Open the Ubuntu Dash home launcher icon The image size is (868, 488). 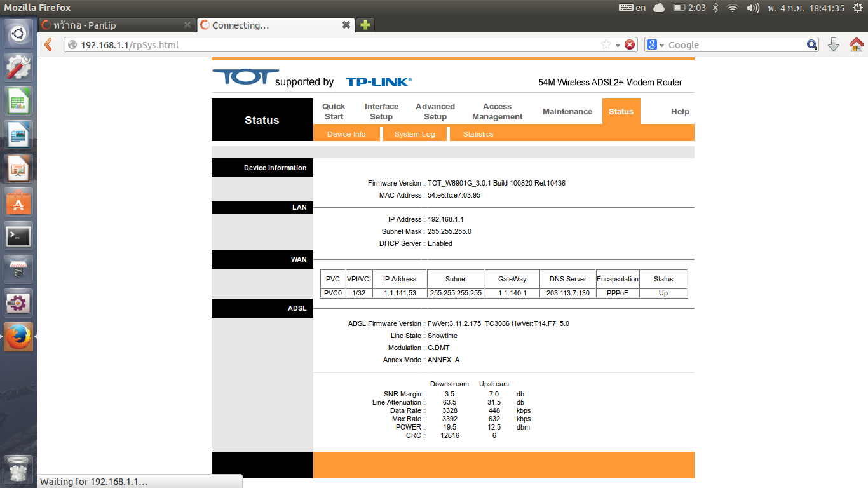click(18, 34)
